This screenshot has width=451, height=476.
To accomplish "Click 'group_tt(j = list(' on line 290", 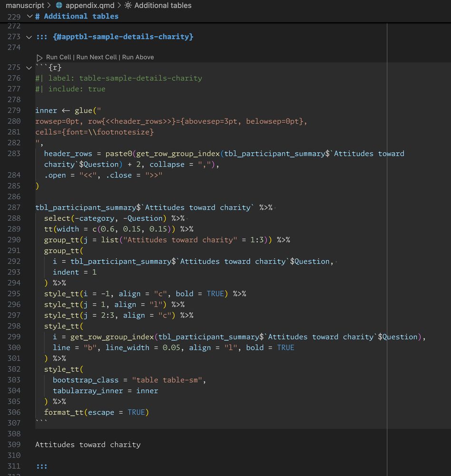I will click(83, 240).
